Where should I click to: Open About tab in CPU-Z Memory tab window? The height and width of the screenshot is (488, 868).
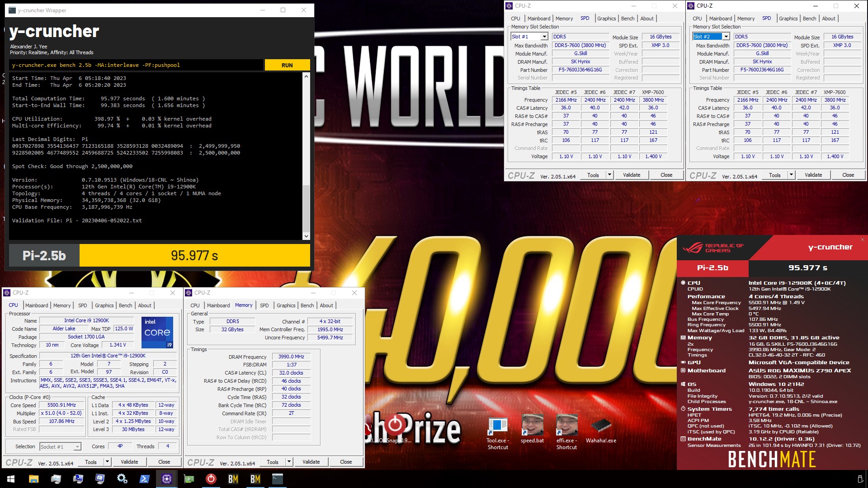tap(326, 305)
